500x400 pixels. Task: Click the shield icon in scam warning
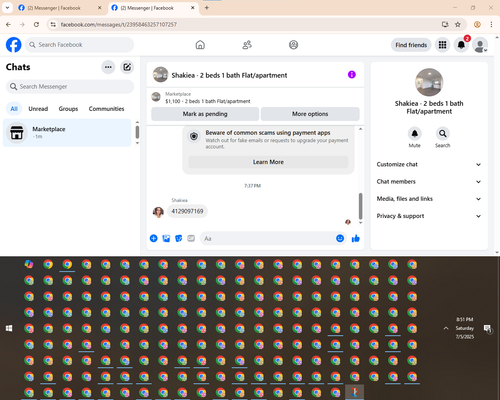click(194, 136)
